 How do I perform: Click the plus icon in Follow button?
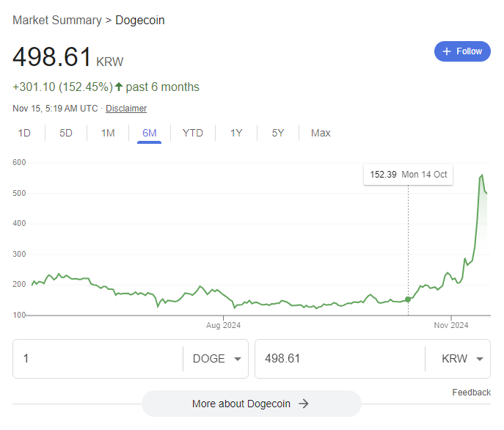[x=447, y=51]
